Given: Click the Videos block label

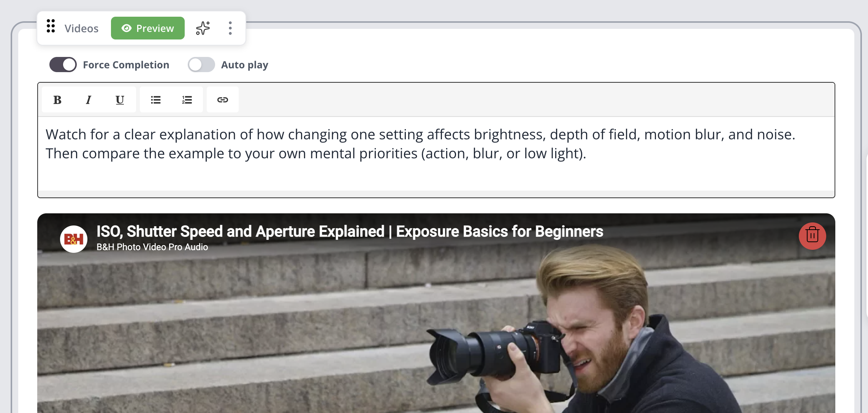Looking at the screenshot, I should coord(81,28).
